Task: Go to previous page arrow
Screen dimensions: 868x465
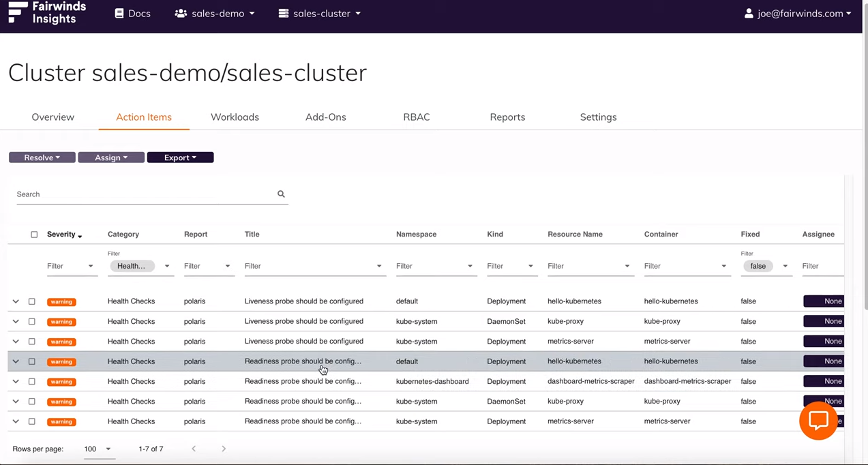Action: click(194, 449)
